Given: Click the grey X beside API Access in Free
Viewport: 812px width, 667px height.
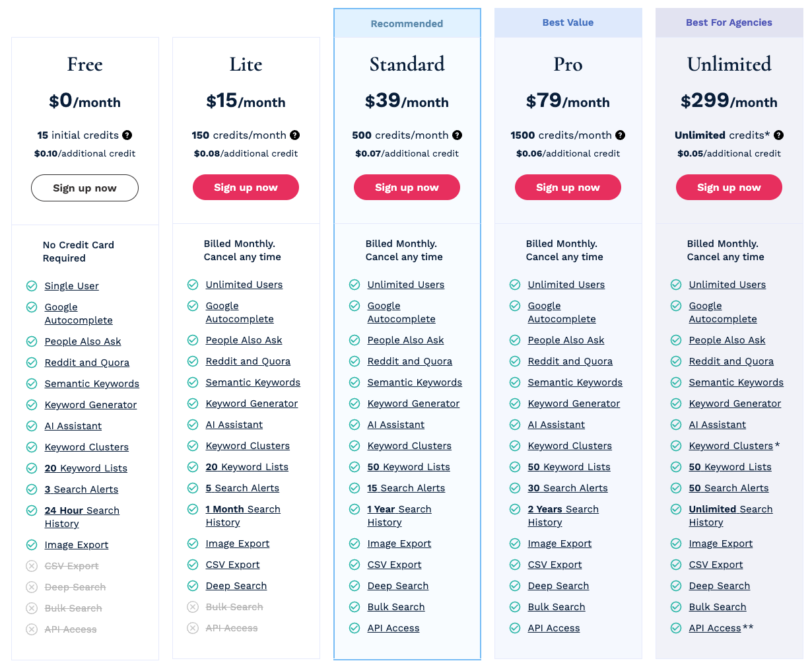Looking at the screenshot, I should 31,629.
